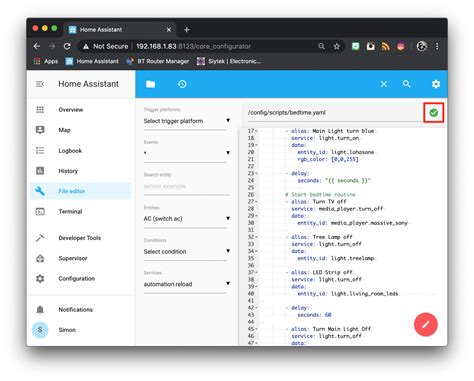Click the rgb_color: [0,0,255] line

point(328,159)
